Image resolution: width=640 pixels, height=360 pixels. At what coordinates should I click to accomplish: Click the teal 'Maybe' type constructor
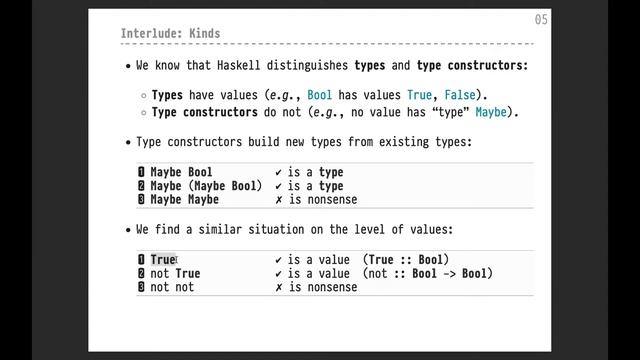(x=491, y=112)
